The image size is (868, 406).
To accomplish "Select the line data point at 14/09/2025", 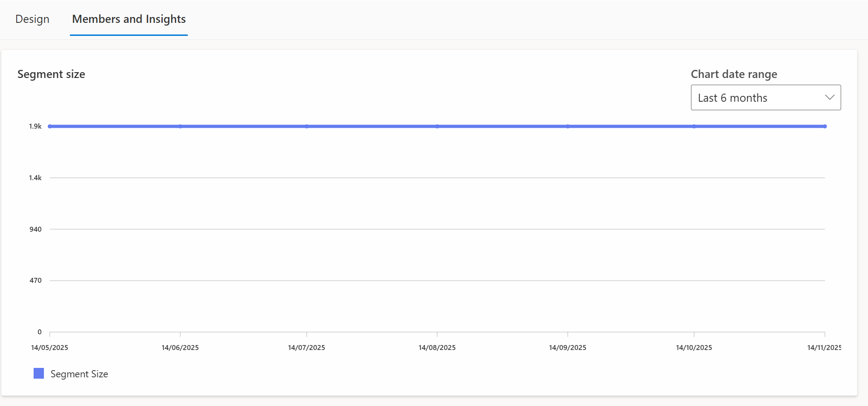I will point(568,126).
